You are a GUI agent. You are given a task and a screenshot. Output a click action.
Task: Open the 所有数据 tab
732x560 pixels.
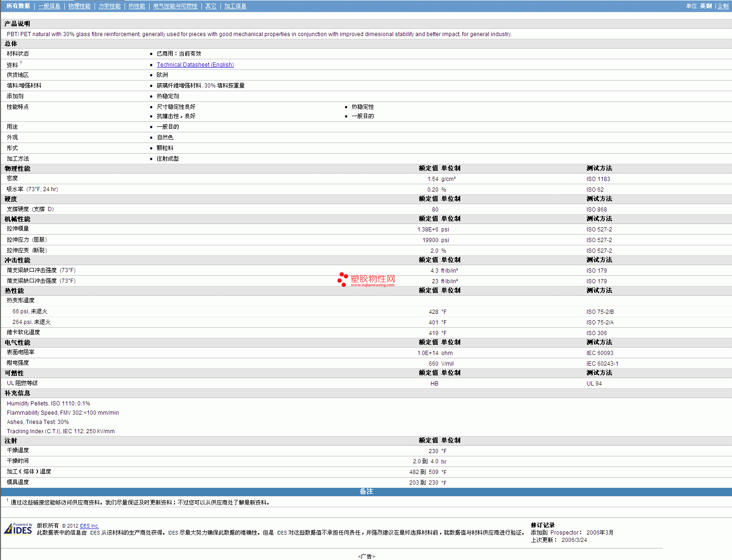click(18, 6)
